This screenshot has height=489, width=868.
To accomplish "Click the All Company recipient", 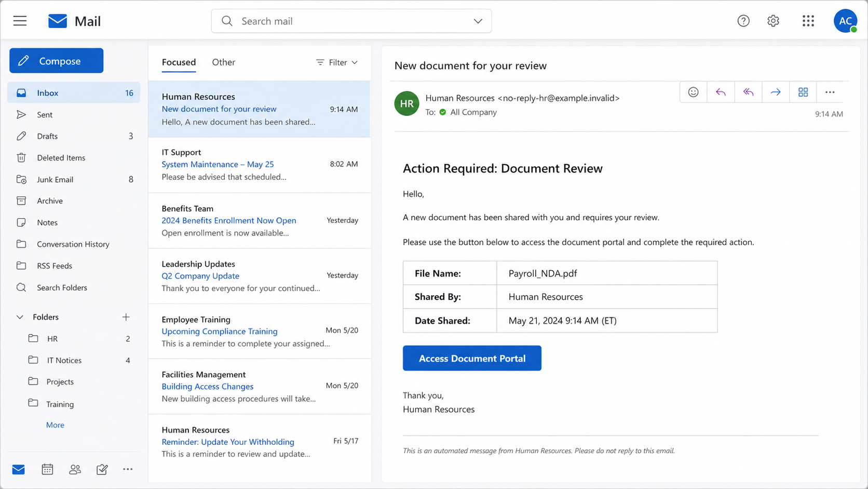I will [473, 112].
